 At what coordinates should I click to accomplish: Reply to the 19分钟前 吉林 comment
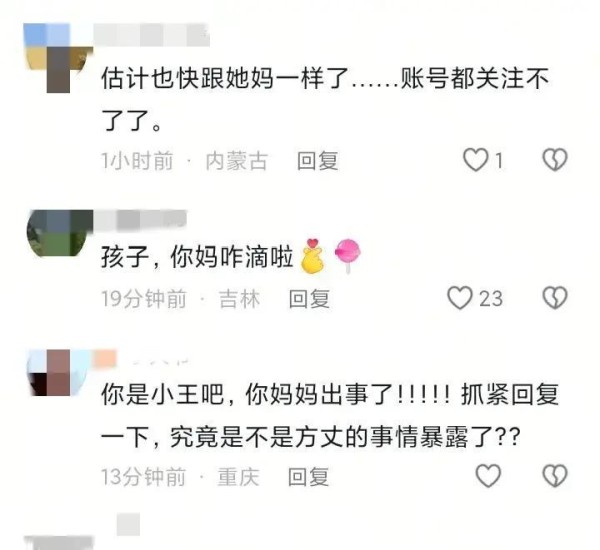(x=309, y=299)
